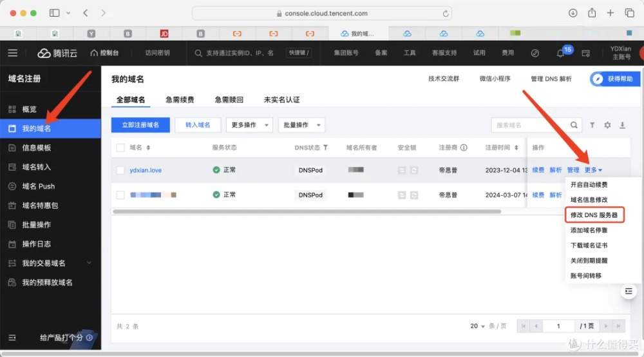Switch to 急需续费 tab
Image resolution: width=644 pixels, height=357 pixels.
pyautogui.click(x=180, y=99)
